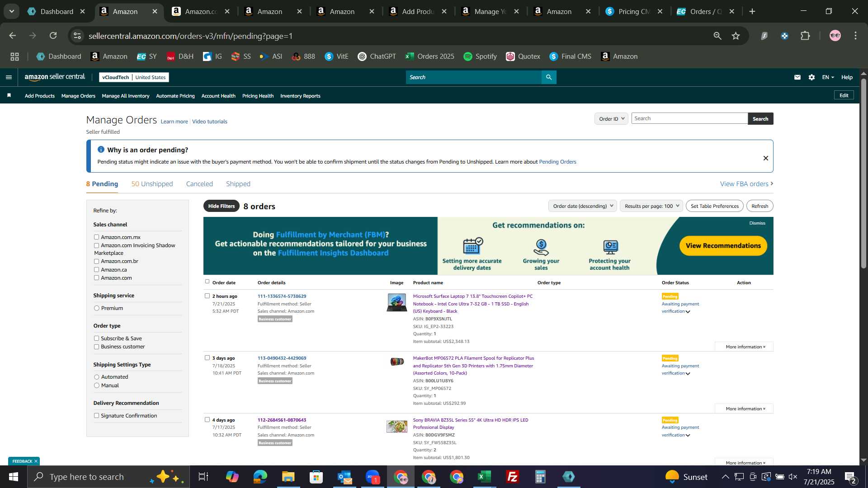The image size is (868, 488).
Task: Open the tab search dropdown in Chrome
Action: [11, 11]
